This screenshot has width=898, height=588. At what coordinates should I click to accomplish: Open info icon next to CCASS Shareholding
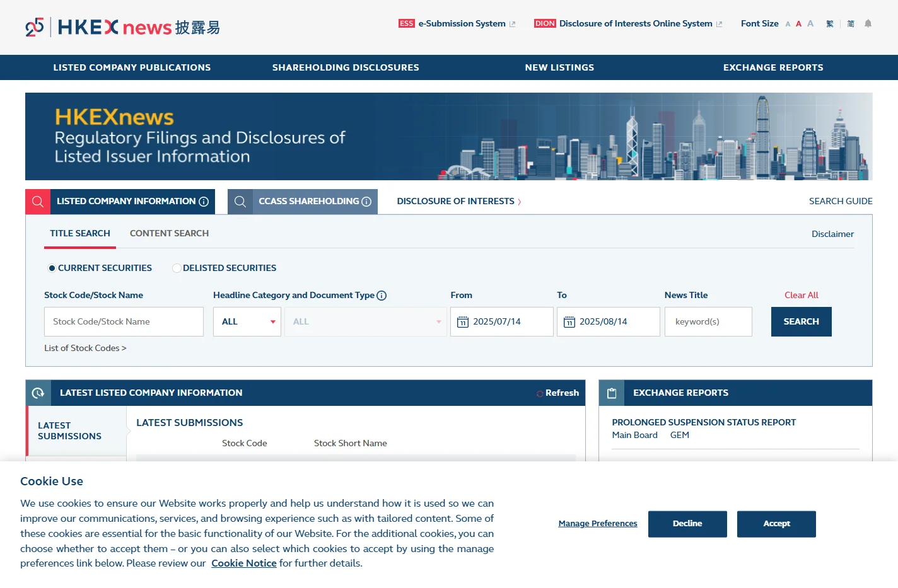tap(366, 202)
